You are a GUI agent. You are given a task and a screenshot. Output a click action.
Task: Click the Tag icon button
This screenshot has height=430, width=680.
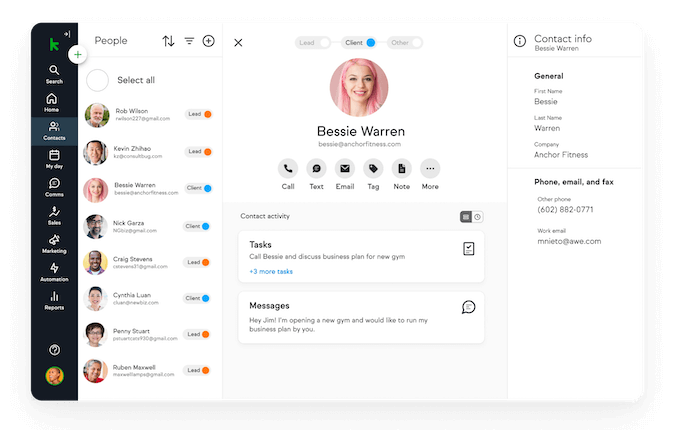click(x=373, y=168)
